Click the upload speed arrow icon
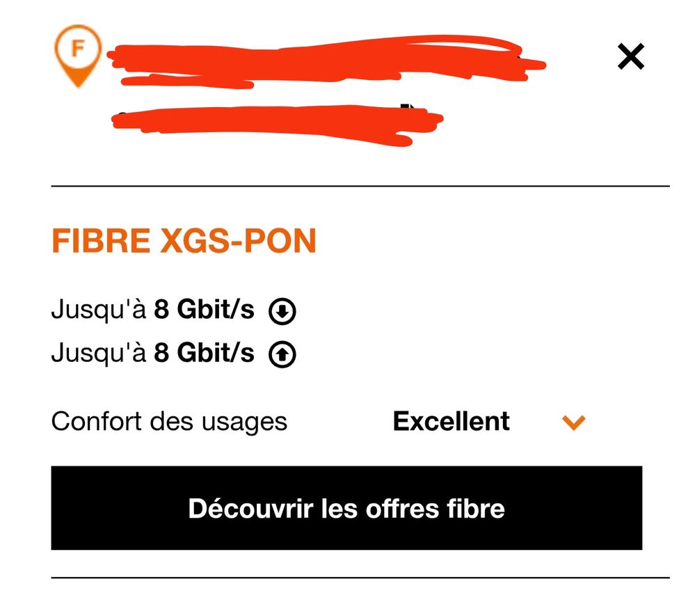The width and height of the screenshot is (695, 616). click(282, 355)
